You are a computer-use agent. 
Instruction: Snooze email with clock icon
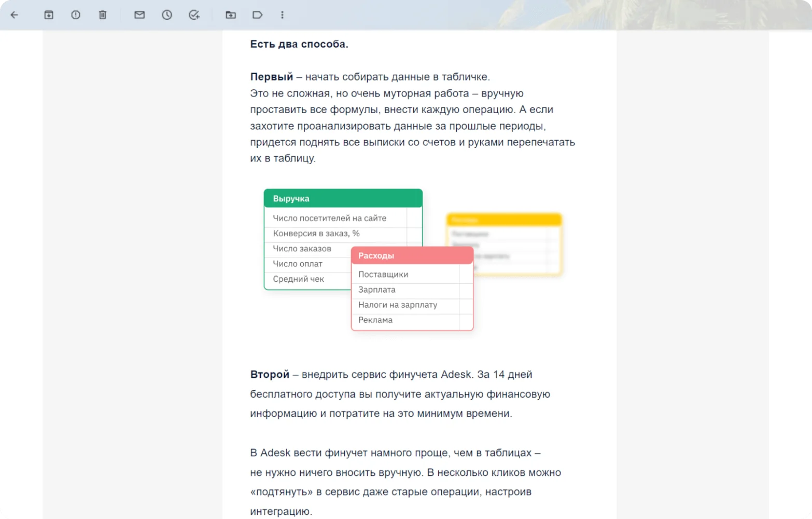(167, 15)
